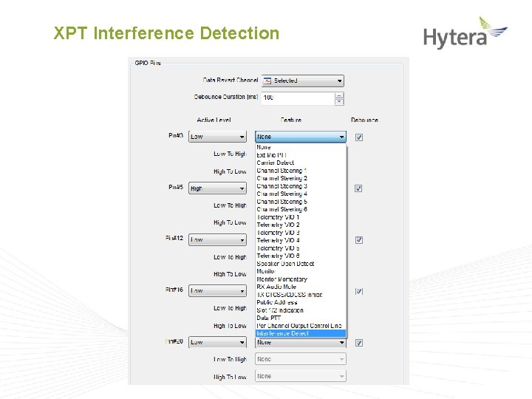This screenshot has height=399, width=532.
Task: Open Pin#5 Active Level dropdown
Action: (217, 188)
